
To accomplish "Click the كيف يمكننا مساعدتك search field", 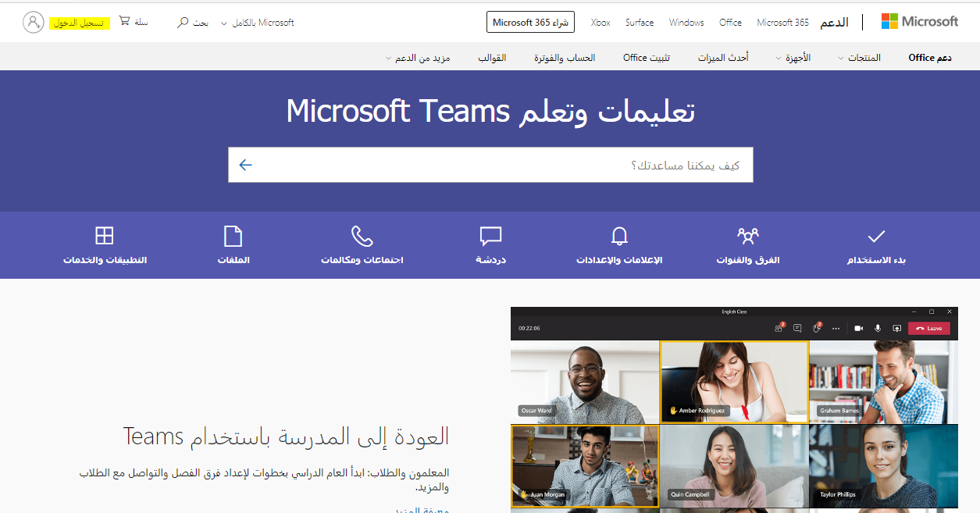I will pos(490,165).
